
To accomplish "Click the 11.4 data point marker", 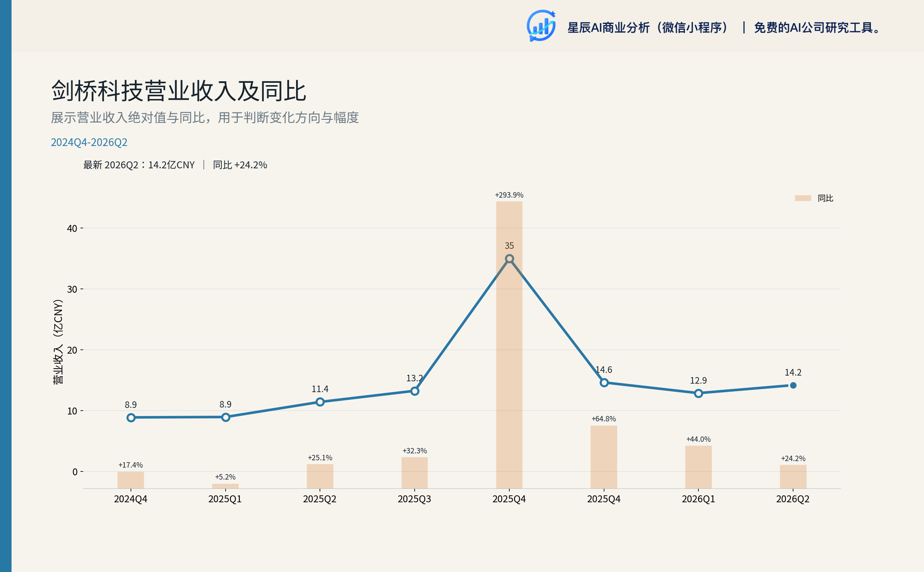I will (320, 402).
